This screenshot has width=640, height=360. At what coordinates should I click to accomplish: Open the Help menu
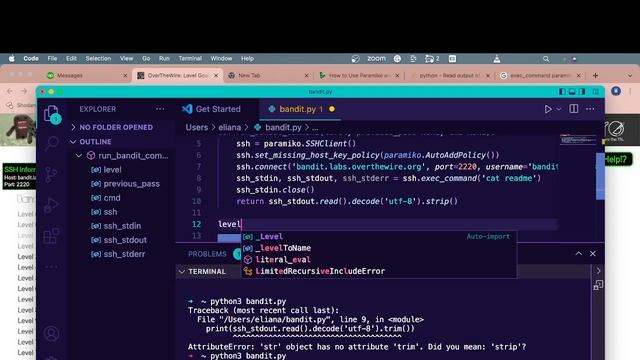(247, 59)
